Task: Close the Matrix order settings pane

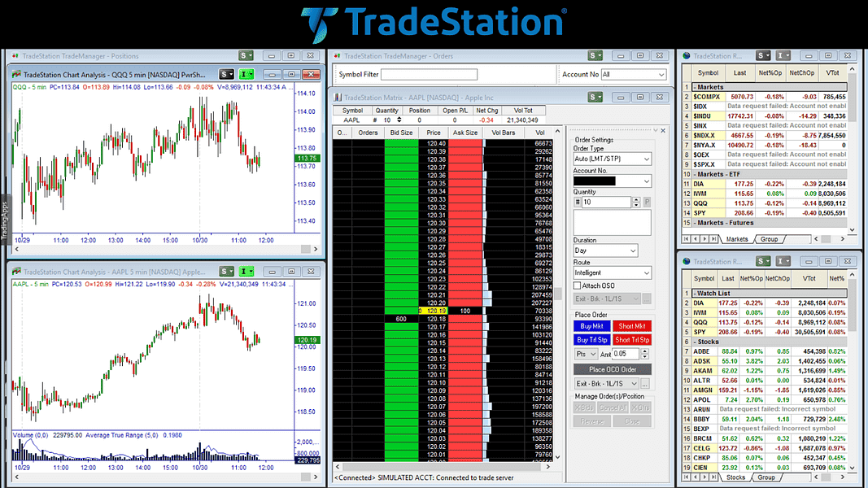Action: point(663,131)
